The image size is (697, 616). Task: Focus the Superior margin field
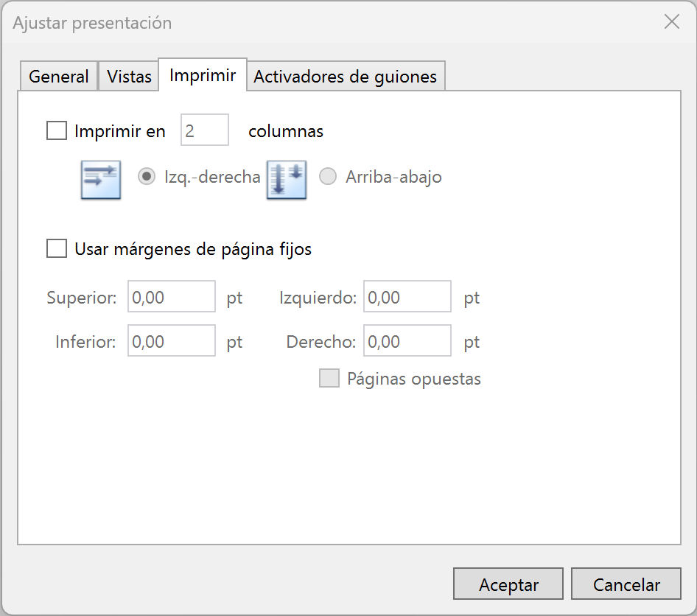point(172,298)
